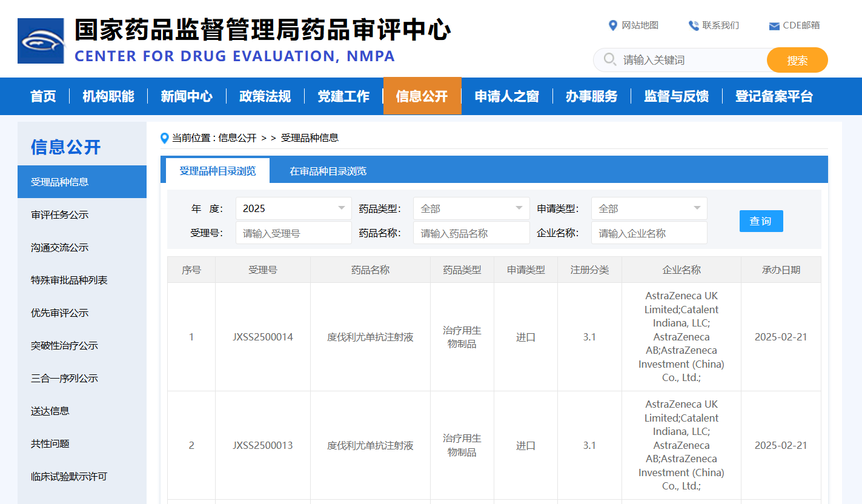Click the orange 搜索 button

click(x=797, y=60)
